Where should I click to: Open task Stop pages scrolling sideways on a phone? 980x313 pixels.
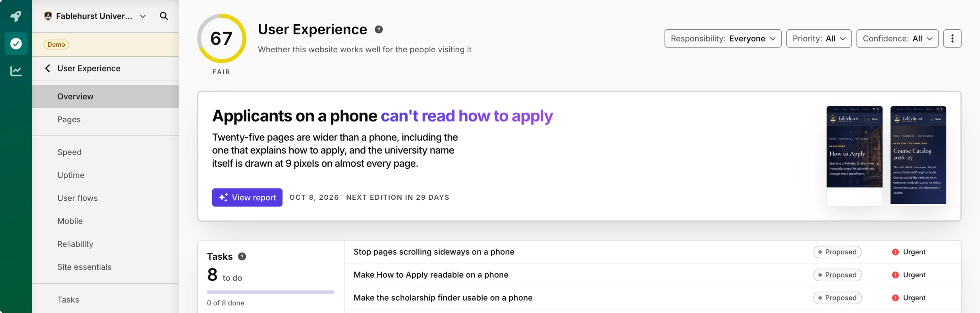click(x=434, y=252)
